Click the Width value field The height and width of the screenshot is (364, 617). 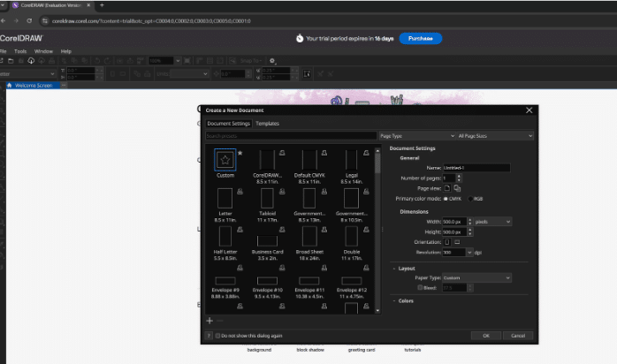(x=454, y=222)
